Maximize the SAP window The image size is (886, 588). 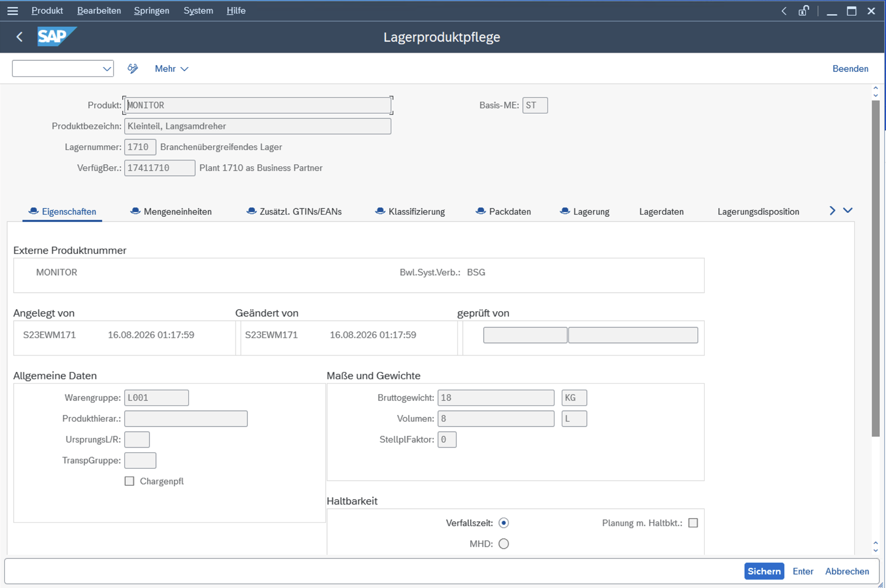(x=851, y=11)
